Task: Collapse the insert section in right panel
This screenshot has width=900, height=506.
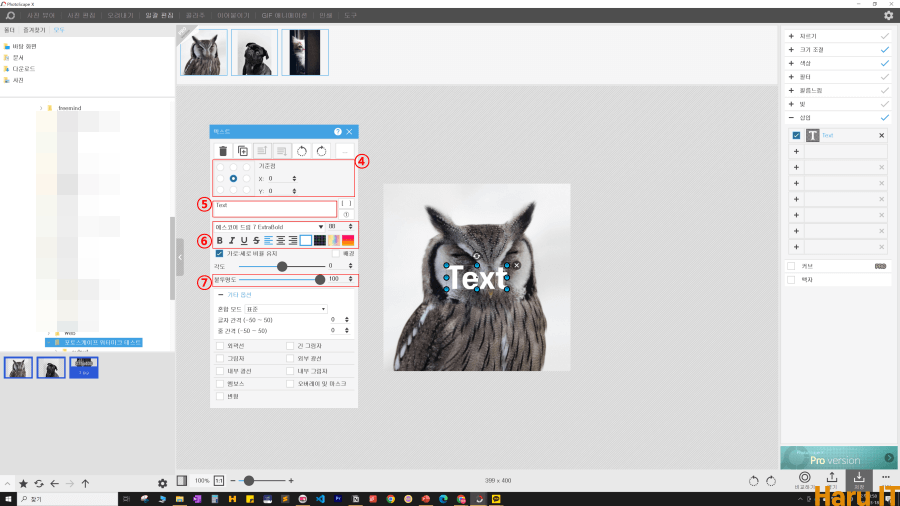Action: (791, 118)
